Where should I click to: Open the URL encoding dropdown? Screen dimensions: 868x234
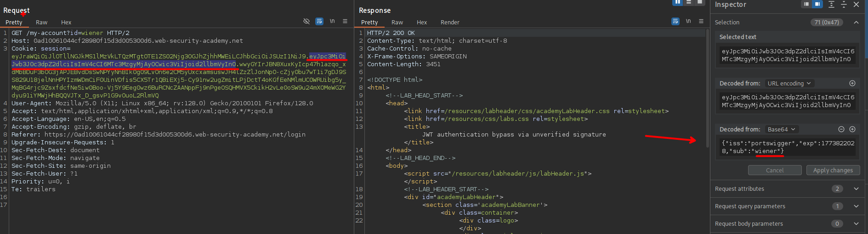[789, 83]
